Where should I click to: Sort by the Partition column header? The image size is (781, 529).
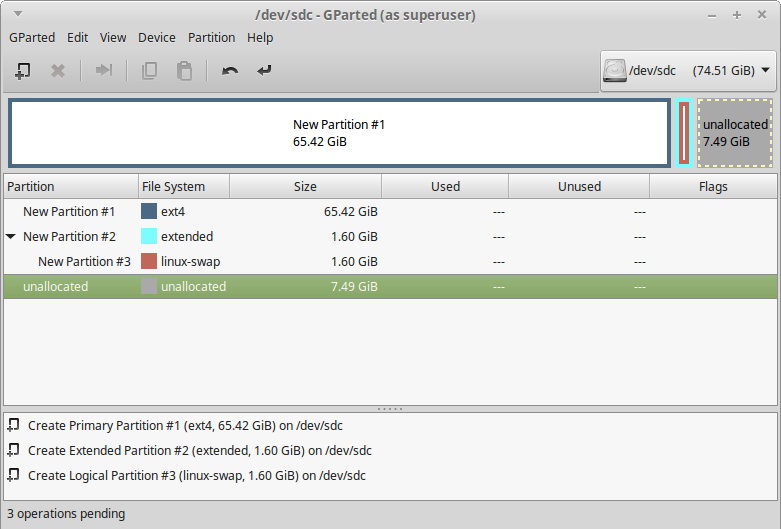click(71, 186)
